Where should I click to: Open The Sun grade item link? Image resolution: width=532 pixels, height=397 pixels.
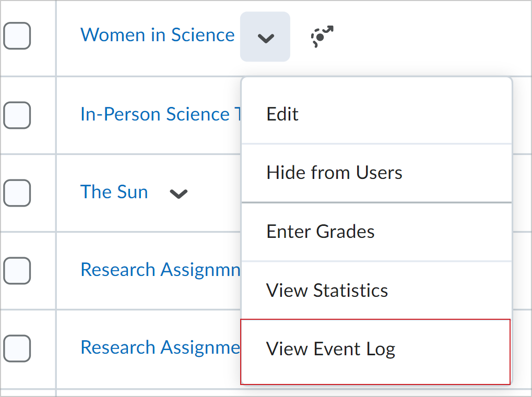coord(114,192)
